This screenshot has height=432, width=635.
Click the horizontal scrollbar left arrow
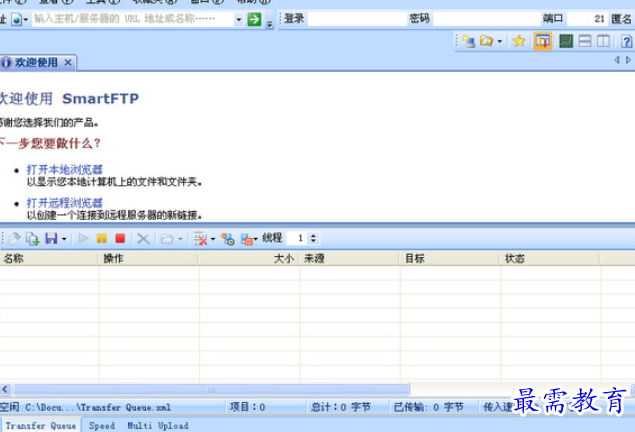pyautogui.click(x=5, y=389)
